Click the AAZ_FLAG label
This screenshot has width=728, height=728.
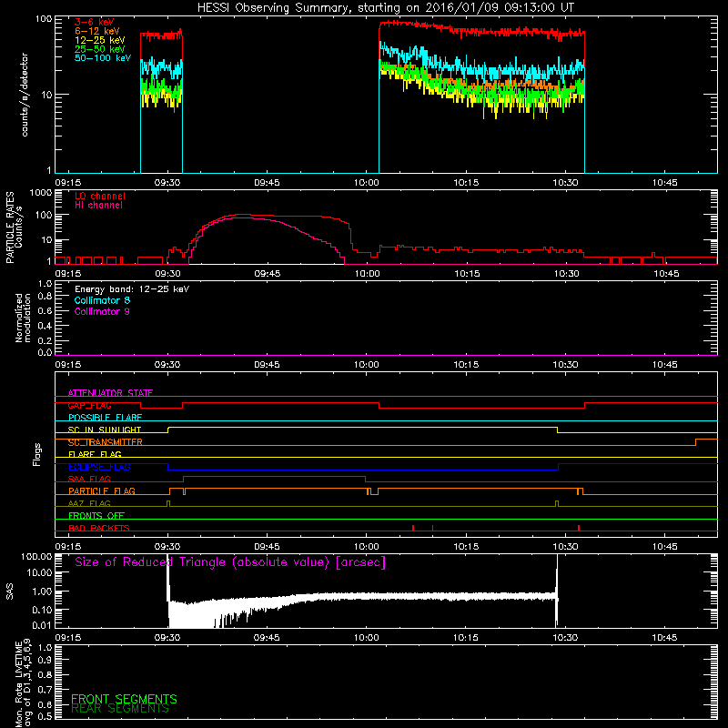(x=89, y=503)
